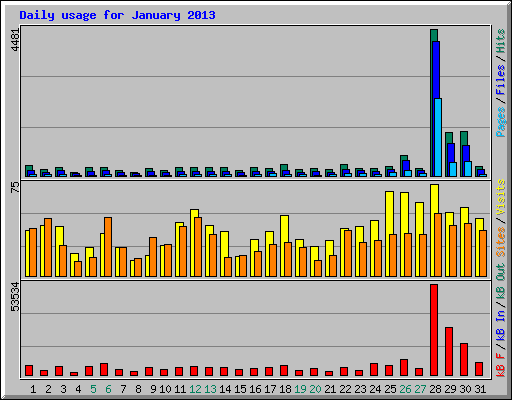Screen dimensions: 512x400
Task: Click day label 6 on x-axis
Action: pos(108,389)
